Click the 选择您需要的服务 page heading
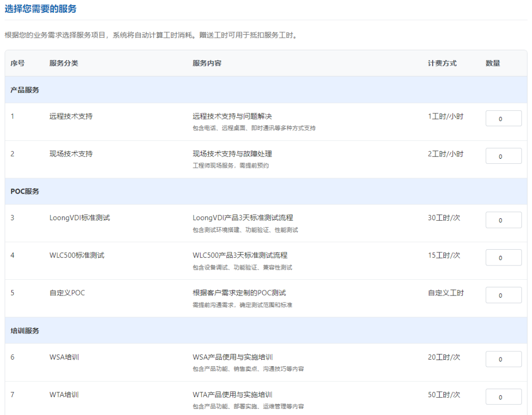Screen dimensions: 532x415 pyautogui.click(x=40, y=8)
